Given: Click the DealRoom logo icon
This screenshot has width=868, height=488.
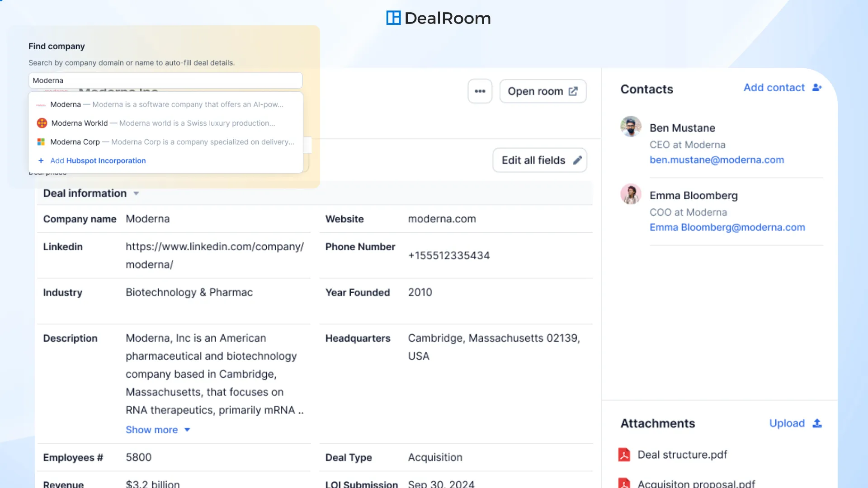Looking at the screenshot, I should click(393, 18).
